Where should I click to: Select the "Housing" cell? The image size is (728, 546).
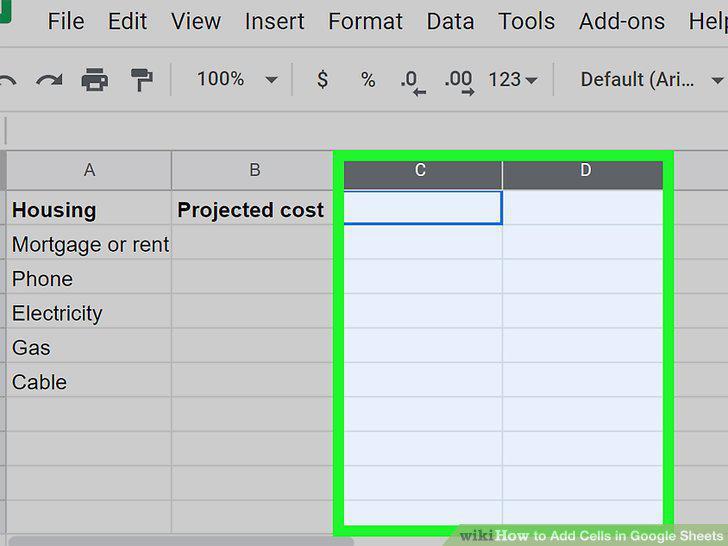(89, 208)
